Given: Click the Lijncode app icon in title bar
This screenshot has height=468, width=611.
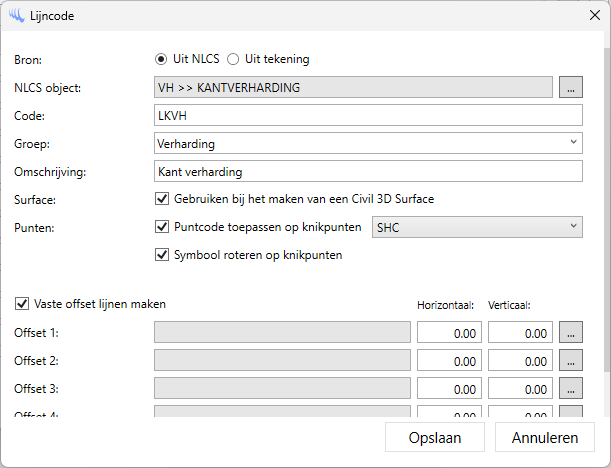Looking at the screenshot, I should (x=16, y=16).
